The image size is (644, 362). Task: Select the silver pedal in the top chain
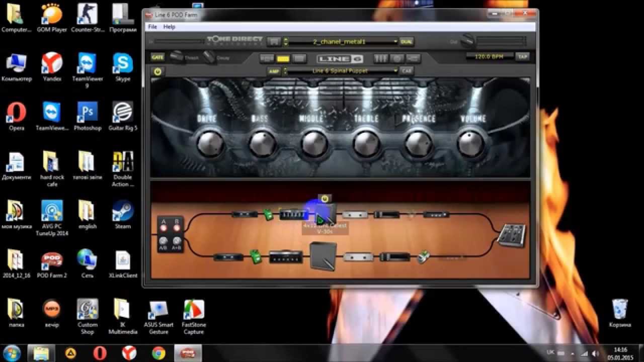355,215
